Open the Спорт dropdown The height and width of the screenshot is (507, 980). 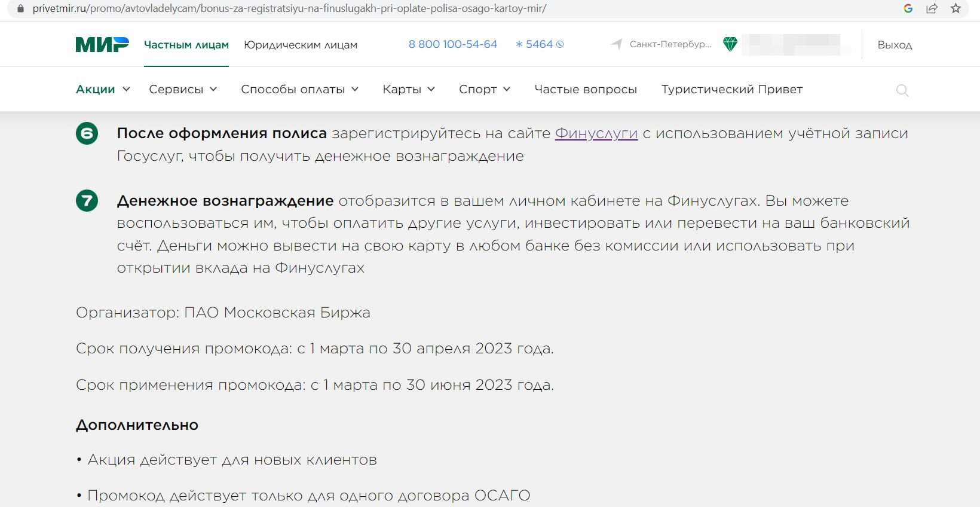(485, 89)
